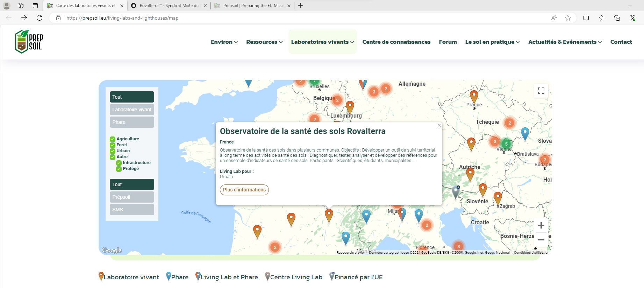Open Raccourcis clavier on map
644x288 pixels.
click(x=351, y=252)
